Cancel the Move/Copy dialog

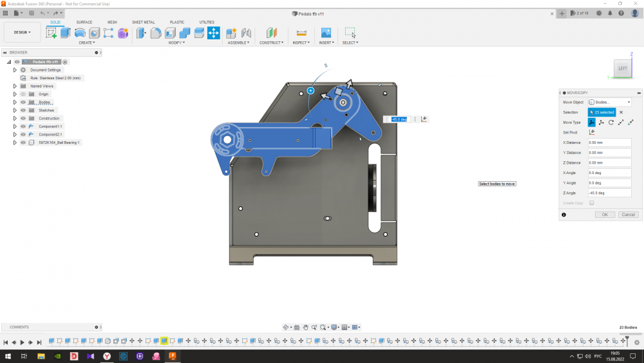(x=628, y=215)
